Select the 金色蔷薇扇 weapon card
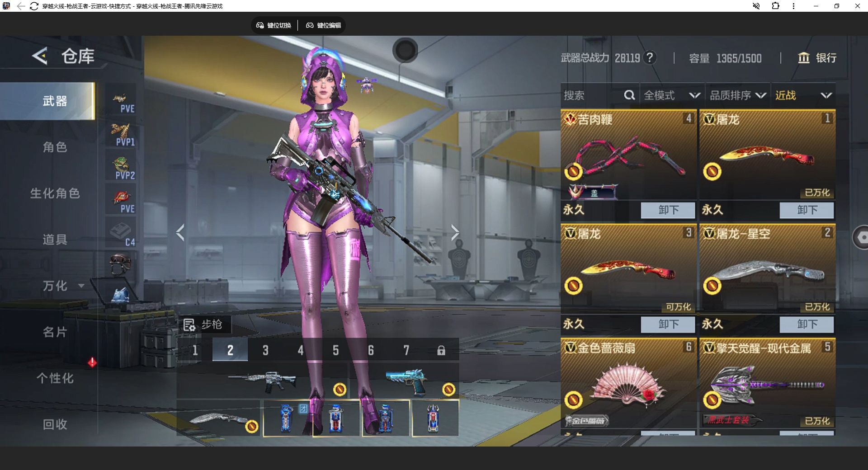Image resolution: width=868 pixels, height=470 pixels. (628, 383)
